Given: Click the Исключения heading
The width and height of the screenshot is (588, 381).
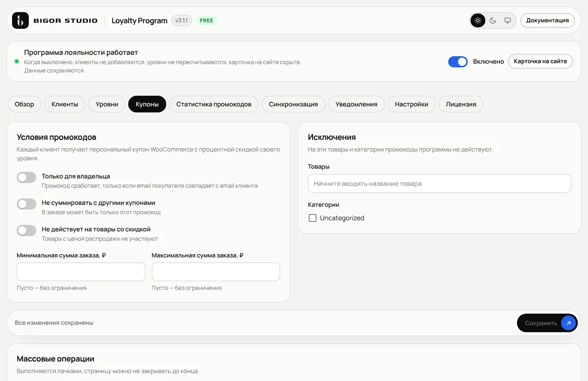Looking at the screenshot, I should click(x=332, y=137).
